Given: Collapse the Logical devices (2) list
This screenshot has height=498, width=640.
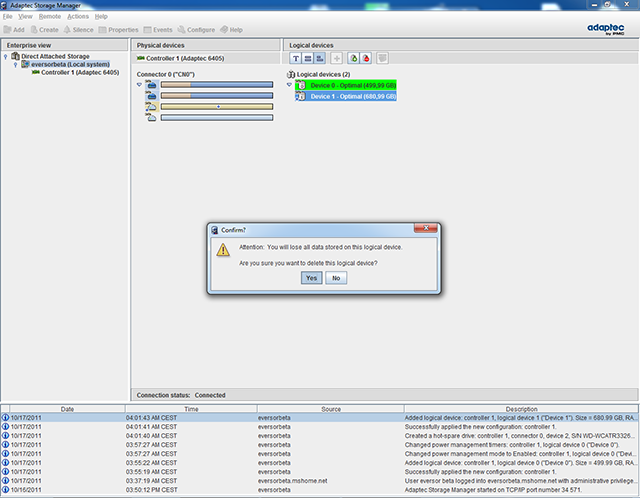Looking at the screenshot, I should [x=289, y=85].
